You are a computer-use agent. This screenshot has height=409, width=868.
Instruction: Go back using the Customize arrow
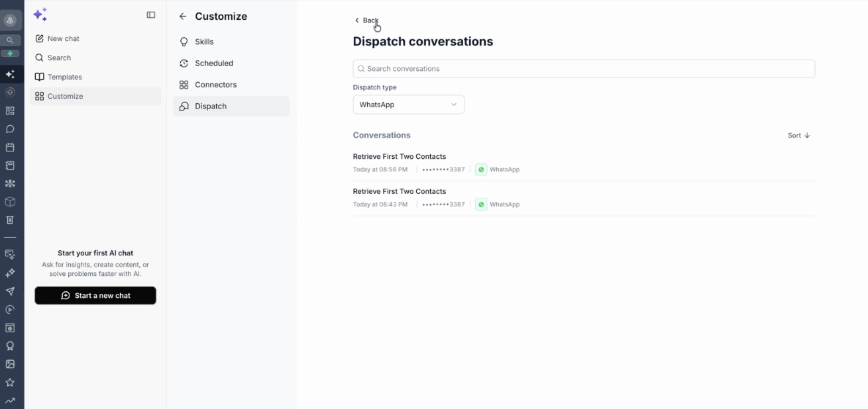point(183,17)
